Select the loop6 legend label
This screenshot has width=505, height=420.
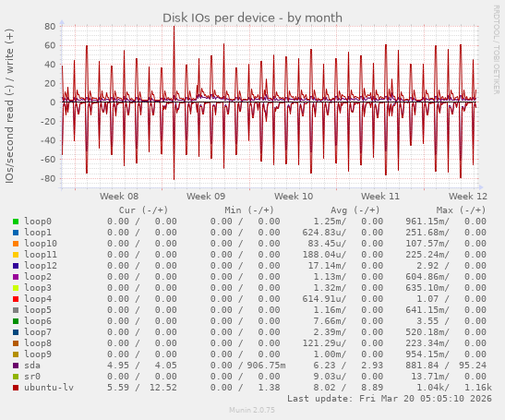click(38, 321)
